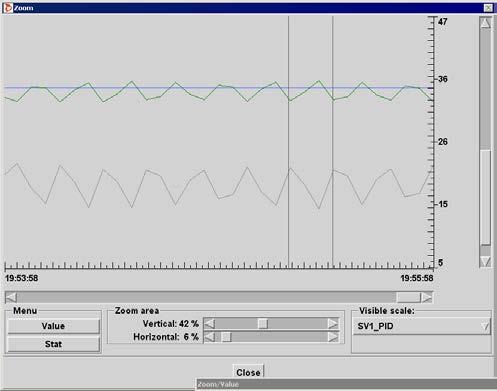Click the end time label 19:55:58

(417, 278)
